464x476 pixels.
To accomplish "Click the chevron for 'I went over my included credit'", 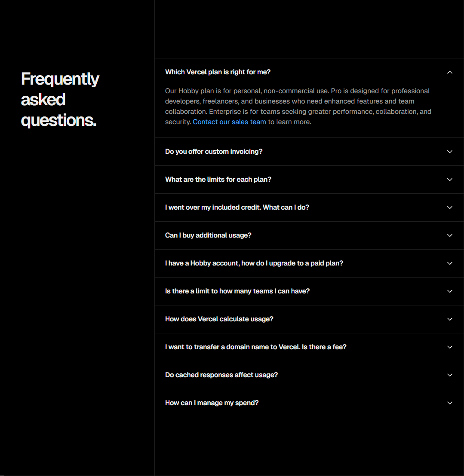I will pos(450,207).
